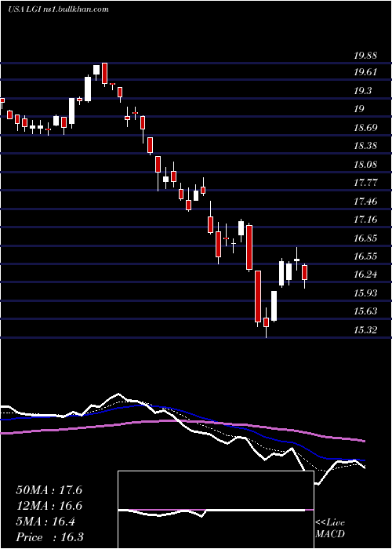Click the 19.3 price level label
This screenshot has width=392, height=549.
[363, 91]
